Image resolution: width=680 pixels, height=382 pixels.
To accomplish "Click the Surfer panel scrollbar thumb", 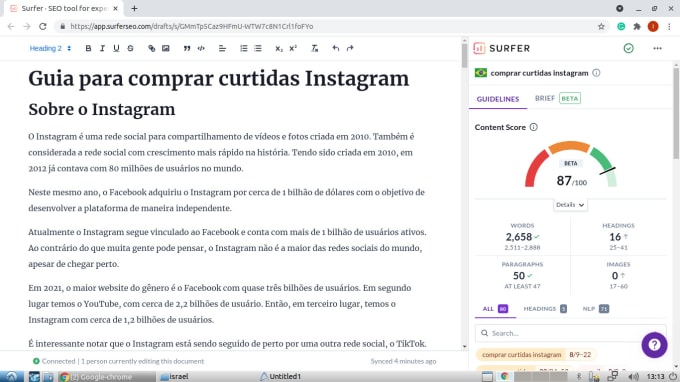I will pyautogui.click(x=676, y=114).
